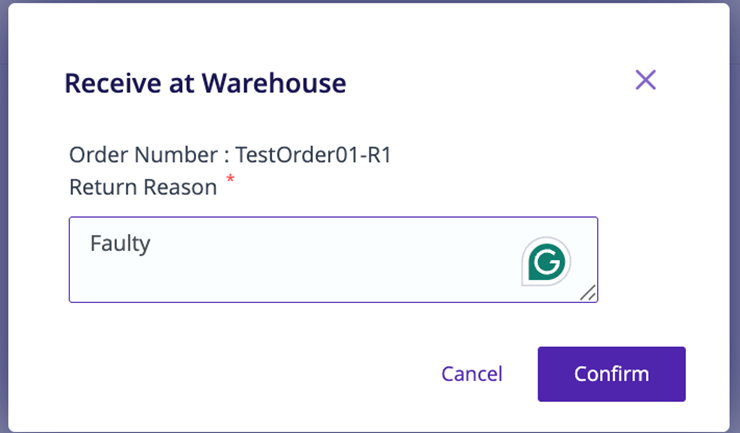The width and height of the screenshot is (740, 433).
Task: Select the Return Reason label
Action: 143,186
